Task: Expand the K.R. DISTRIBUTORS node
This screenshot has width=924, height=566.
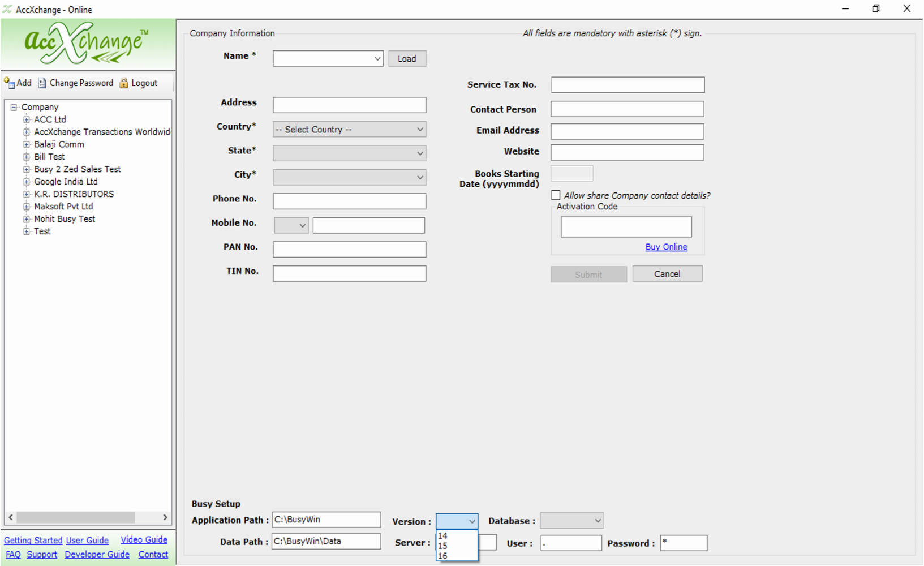Action: pos(26,194)
